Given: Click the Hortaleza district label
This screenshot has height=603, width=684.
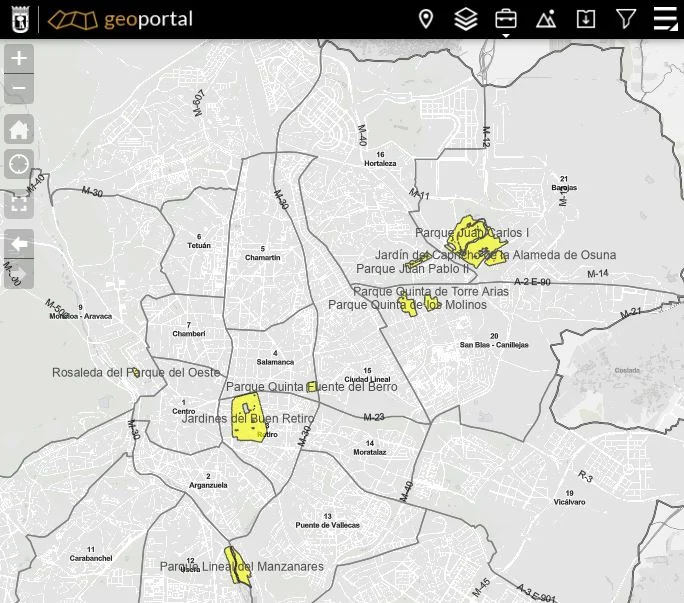Looking at the screenshot, I should pyautogui.click(x=380, y=159).
